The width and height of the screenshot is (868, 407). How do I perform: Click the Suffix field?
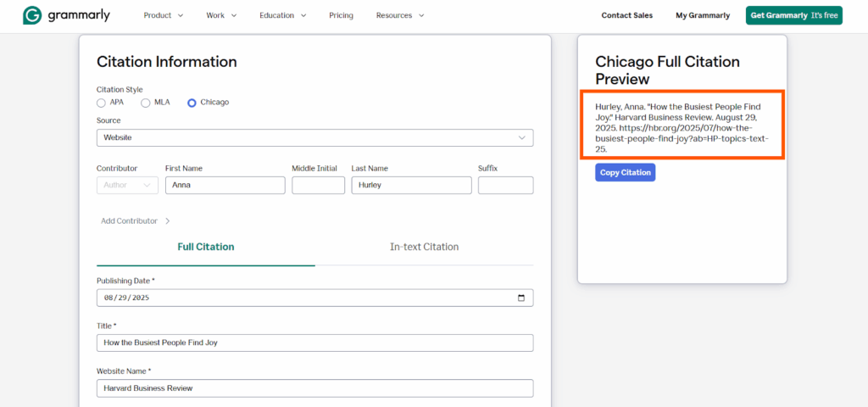click(x=506, y=186)
